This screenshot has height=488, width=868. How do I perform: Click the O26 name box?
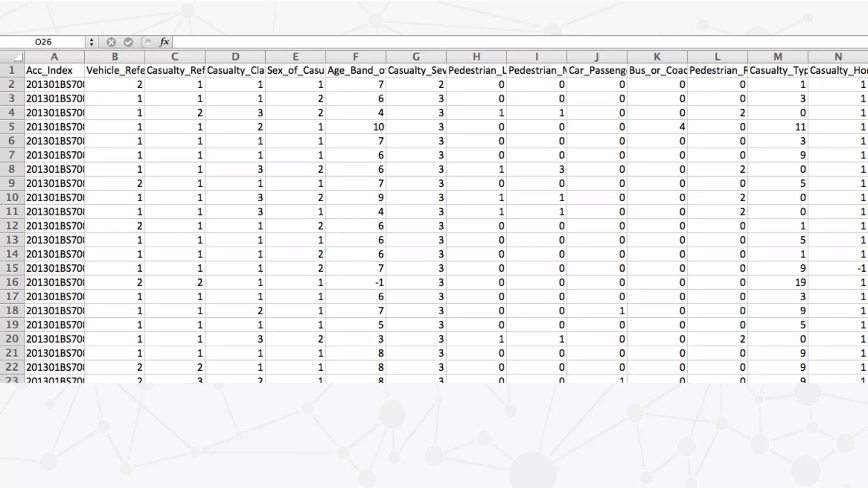click(43, 42)
